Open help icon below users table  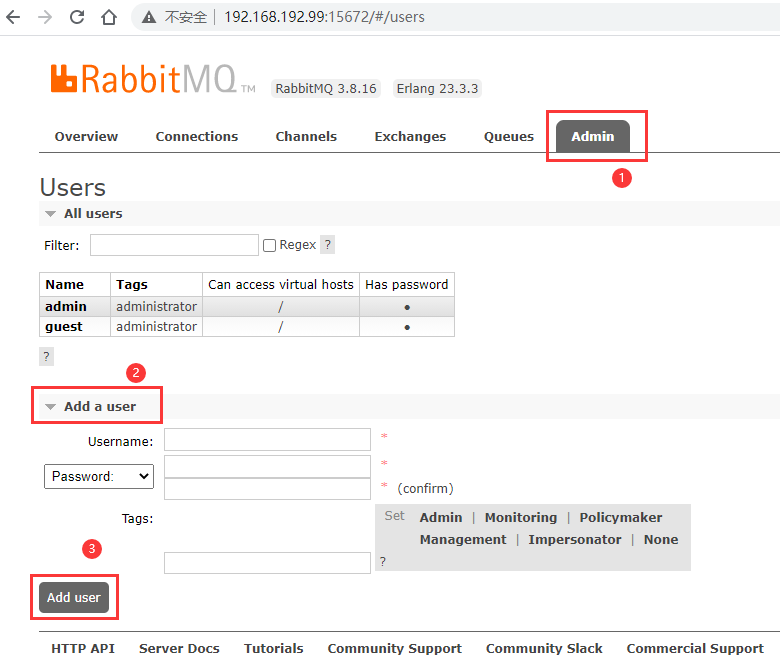click(x=46, y=357)
